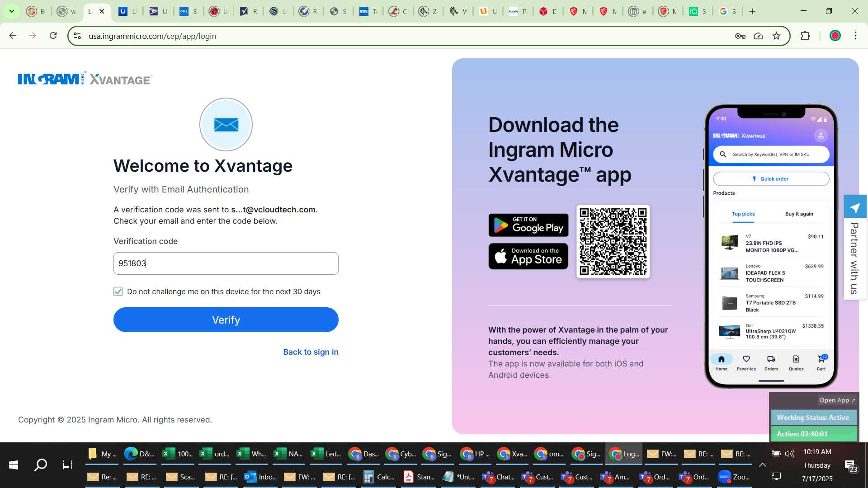
Task: Open Zoom from taskbar
Action: coord(734,477)
